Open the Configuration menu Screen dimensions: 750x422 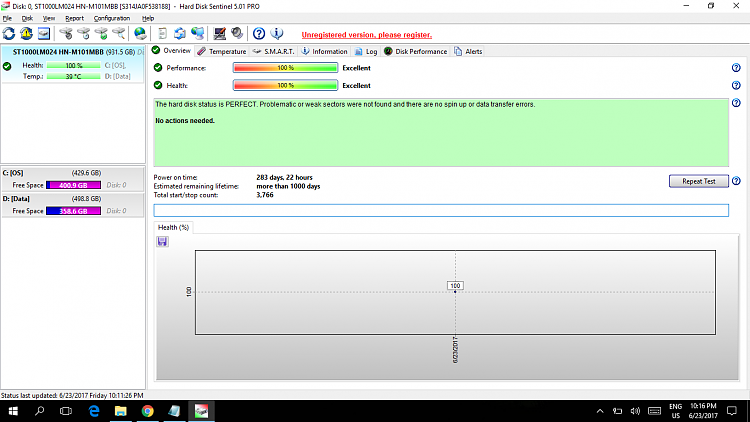(111, 18)
